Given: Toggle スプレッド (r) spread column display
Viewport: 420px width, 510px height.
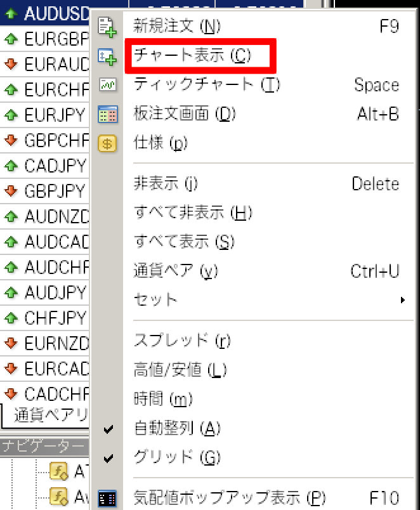Looking at the screenshot, I should point(181,341).
